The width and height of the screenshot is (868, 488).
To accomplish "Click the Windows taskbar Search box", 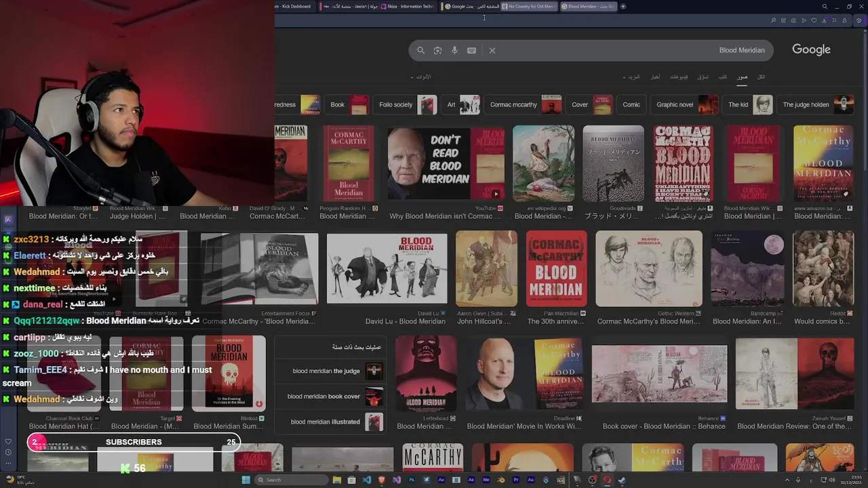I will point(292,480).
